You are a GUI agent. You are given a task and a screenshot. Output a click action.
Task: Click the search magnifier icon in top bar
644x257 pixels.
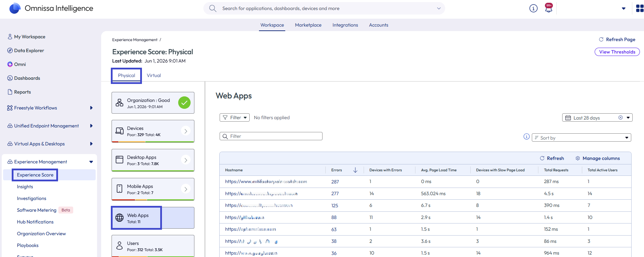click(x=213, y=8)
